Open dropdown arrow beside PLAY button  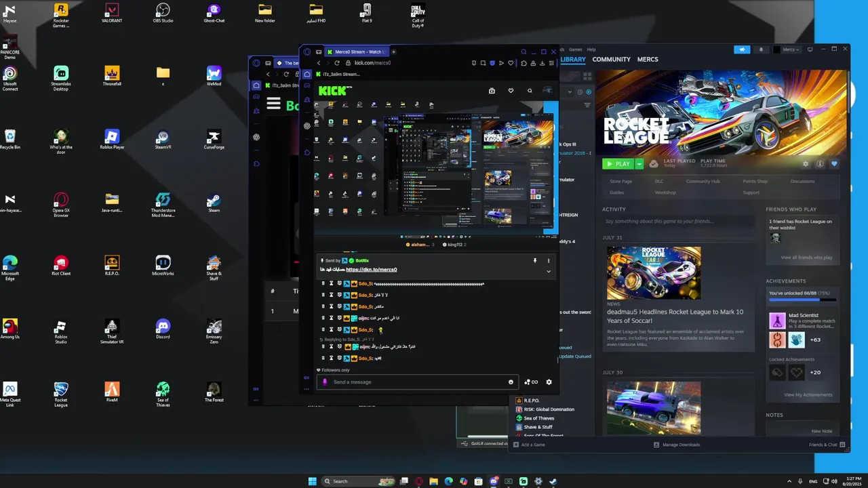(x=639, y=164)
